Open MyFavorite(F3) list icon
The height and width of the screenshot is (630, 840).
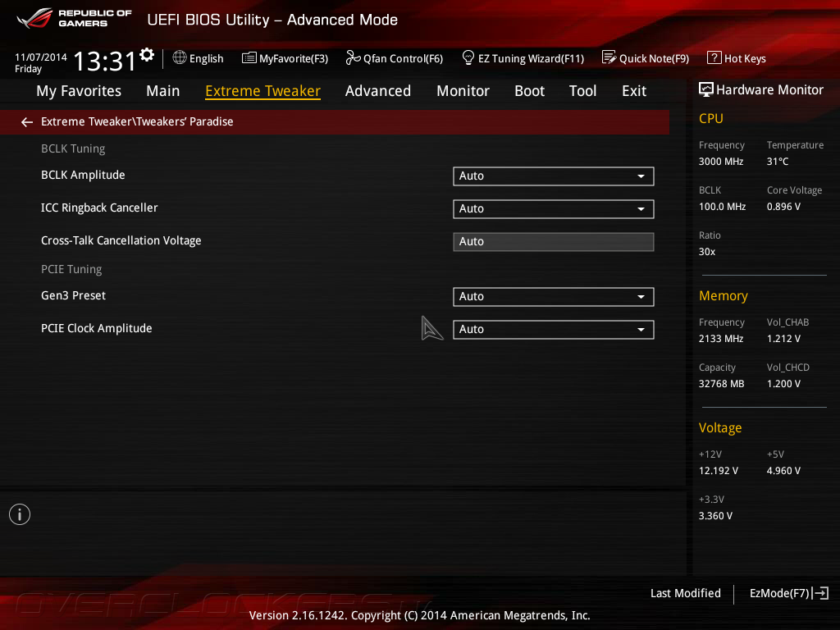click(x=249, y=58)
